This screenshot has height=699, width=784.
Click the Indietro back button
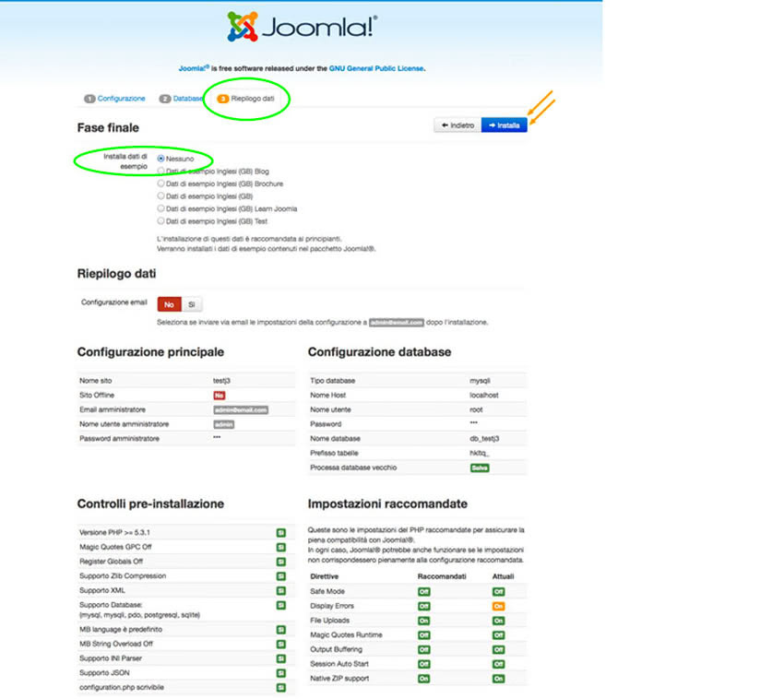457,125
